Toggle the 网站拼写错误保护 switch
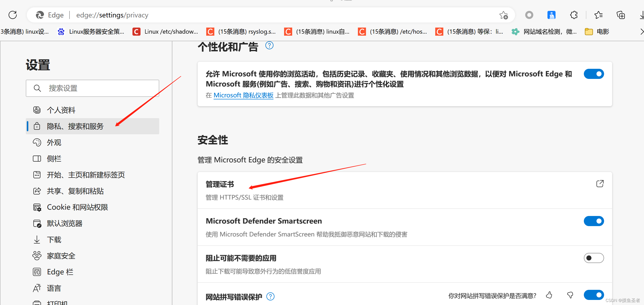 [594, 295]
